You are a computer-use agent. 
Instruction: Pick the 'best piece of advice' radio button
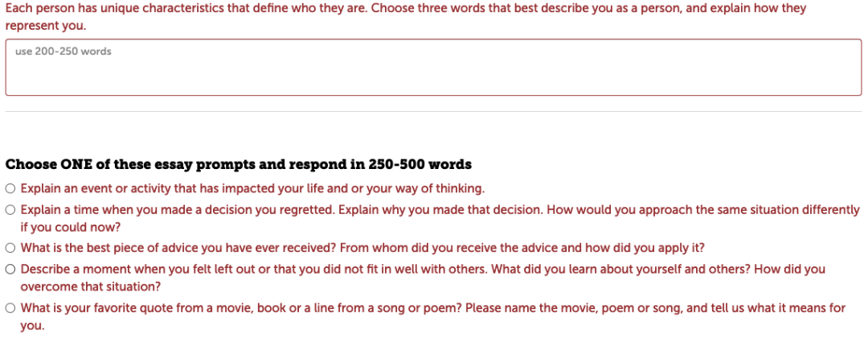tap(10, 248)
